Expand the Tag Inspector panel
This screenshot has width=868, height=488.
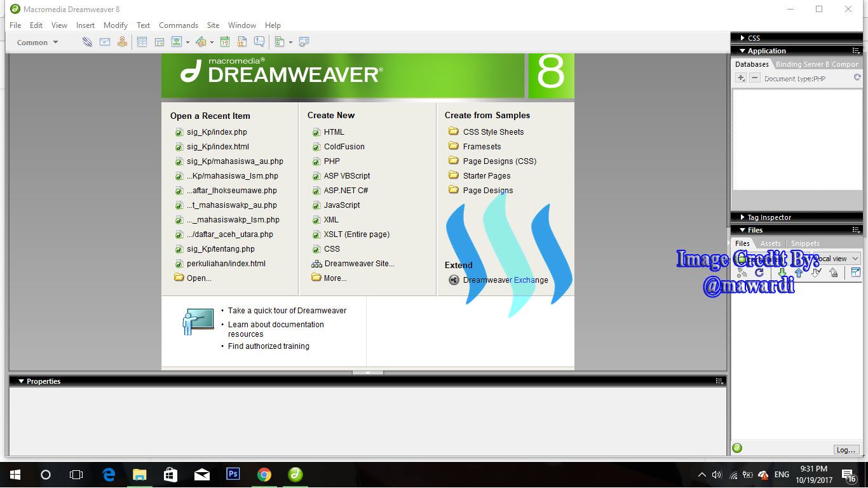click(742, 217)
